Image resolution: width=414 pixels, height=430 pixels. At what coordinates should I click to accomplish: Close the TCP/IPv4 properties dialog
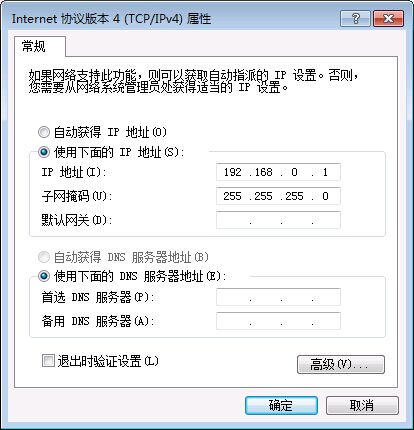point(388,18)
